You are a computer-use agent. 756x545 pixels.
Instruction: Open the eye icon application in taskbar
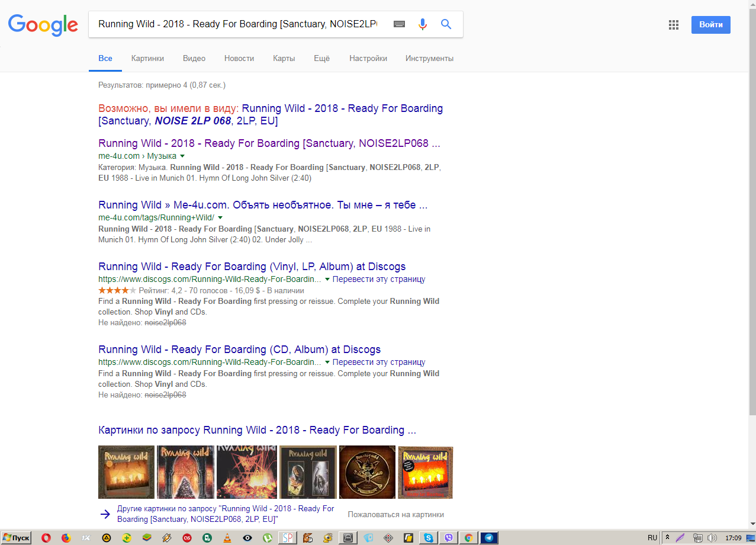tap(247, 538)
